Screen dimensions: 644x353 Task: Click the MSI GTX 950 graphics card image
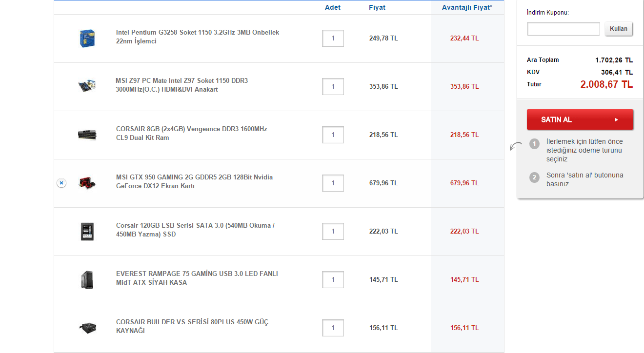[x=87, y=183]
